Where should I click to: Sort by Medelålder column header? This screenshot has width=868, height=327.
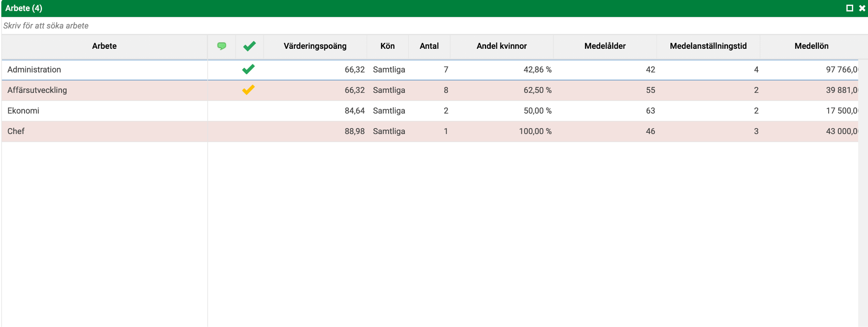605,46
